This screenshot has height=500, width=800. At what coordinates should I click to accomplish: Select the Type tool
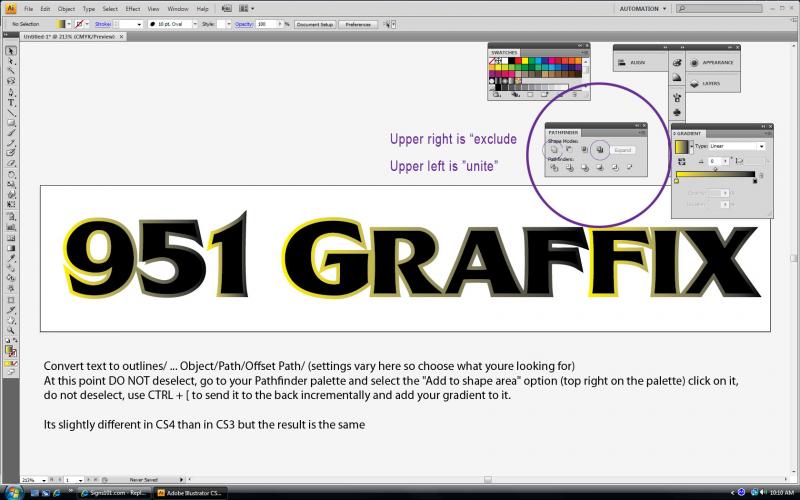[x=11, y=103]
